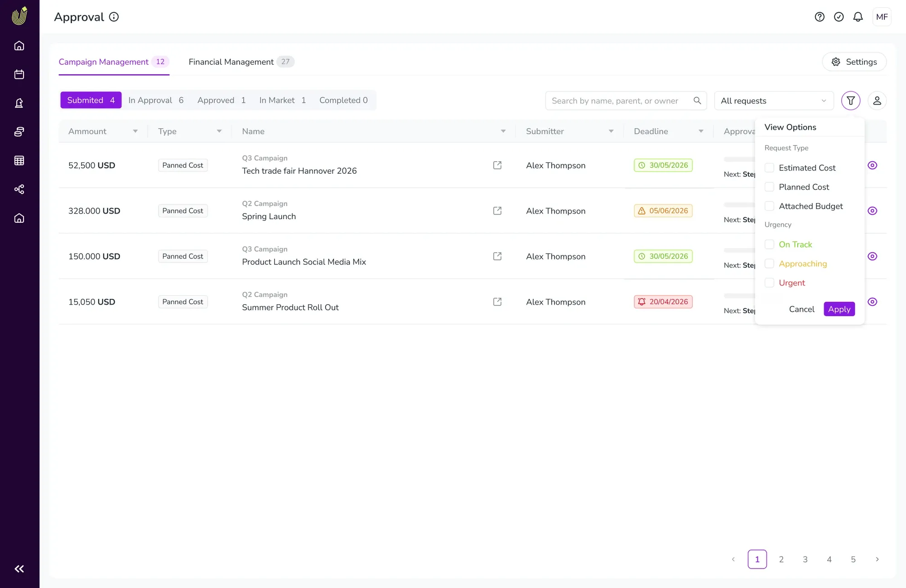Click the search magnifier icon
Viewport: 906px width, 588px height.
[697, 100]
